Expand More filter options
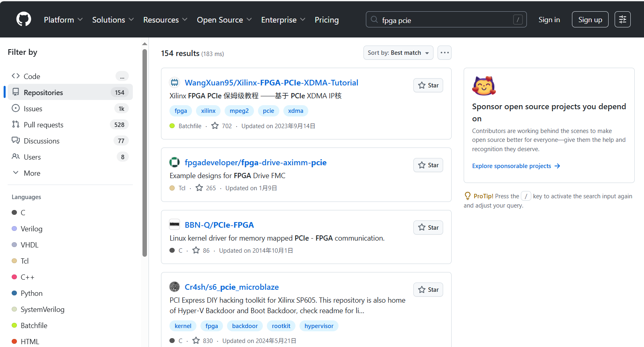This screenshot has height=347, width=644. click(x=70, y=173)
